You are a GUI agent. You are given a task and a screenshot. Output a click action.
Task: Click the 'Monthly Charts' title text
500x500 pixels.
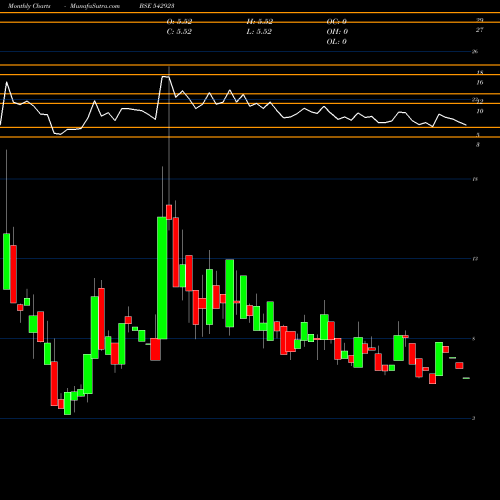tap(29, 6)
